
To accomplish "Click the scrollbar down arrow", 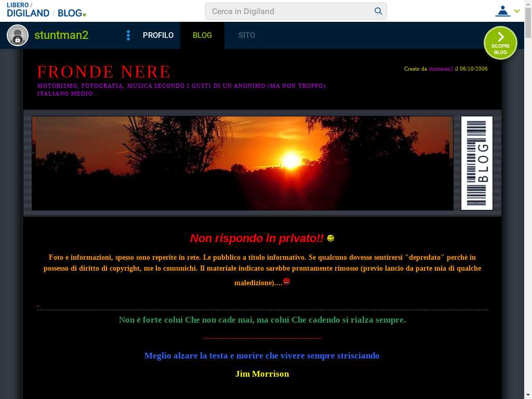I will tap(528, 395).
